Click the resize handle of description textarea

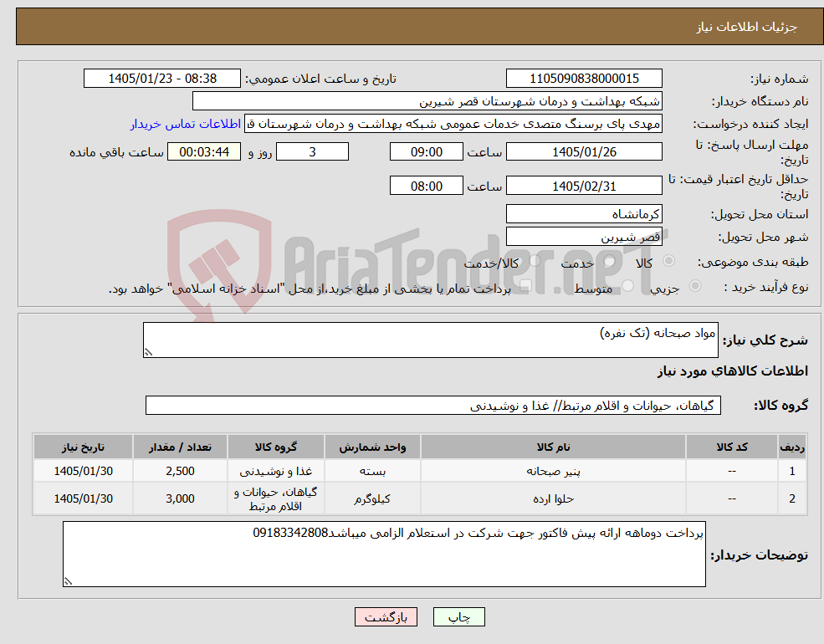click(148, 352)
